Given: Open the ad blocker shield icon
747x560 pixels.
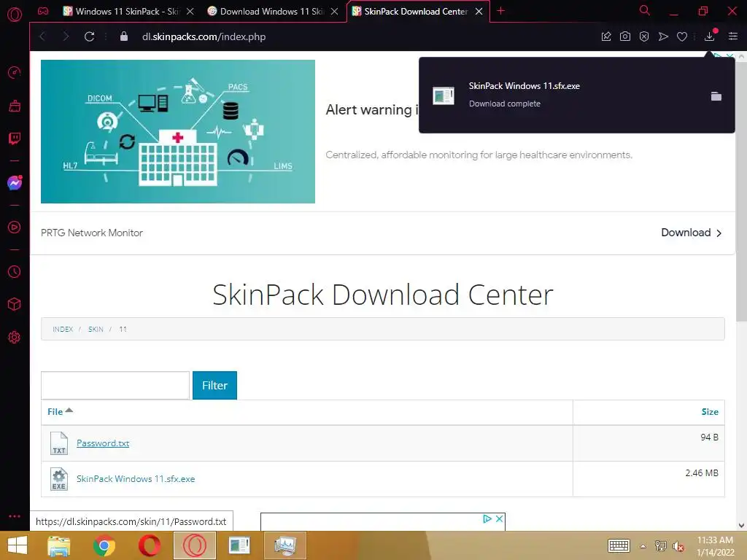Looking at the screenshot, I should (644, 36).
